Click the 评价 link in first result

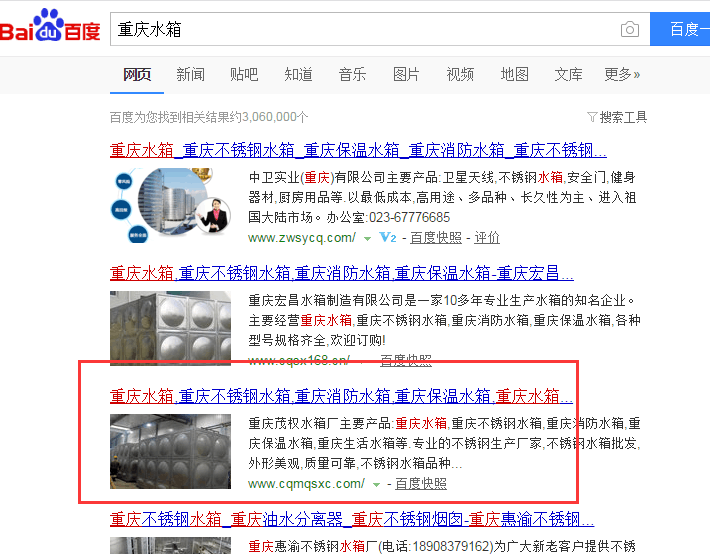click(487, 237)
